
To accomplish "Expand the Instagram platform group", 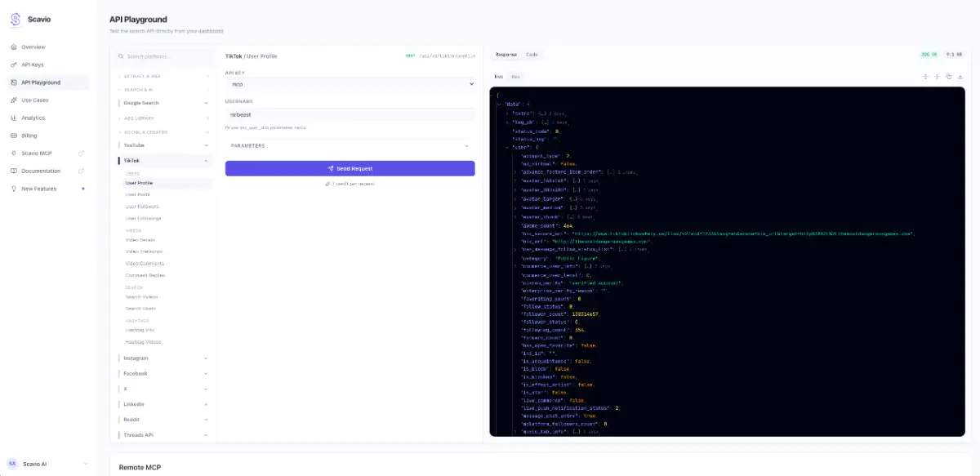I will 163,358.
